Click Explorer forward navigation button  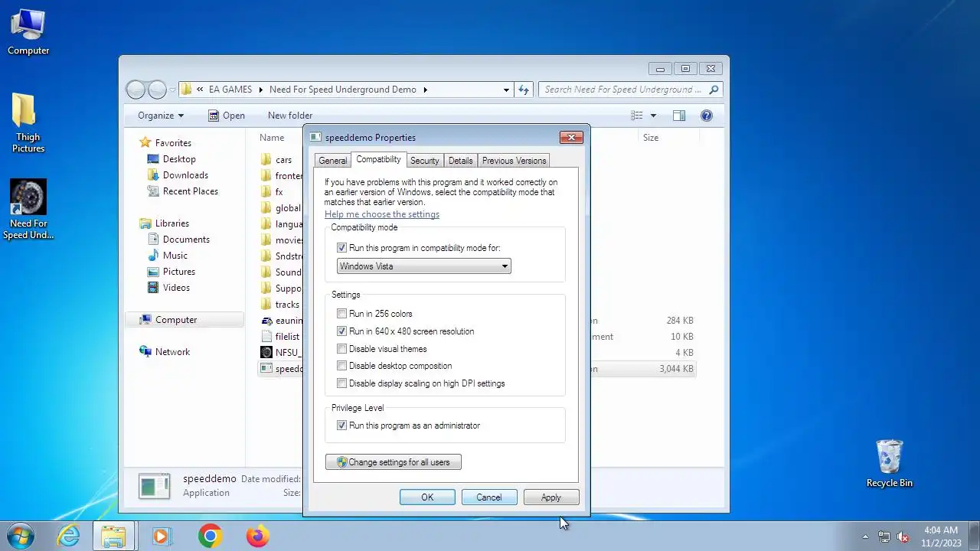pyautogui.click(x=157, y=90)
